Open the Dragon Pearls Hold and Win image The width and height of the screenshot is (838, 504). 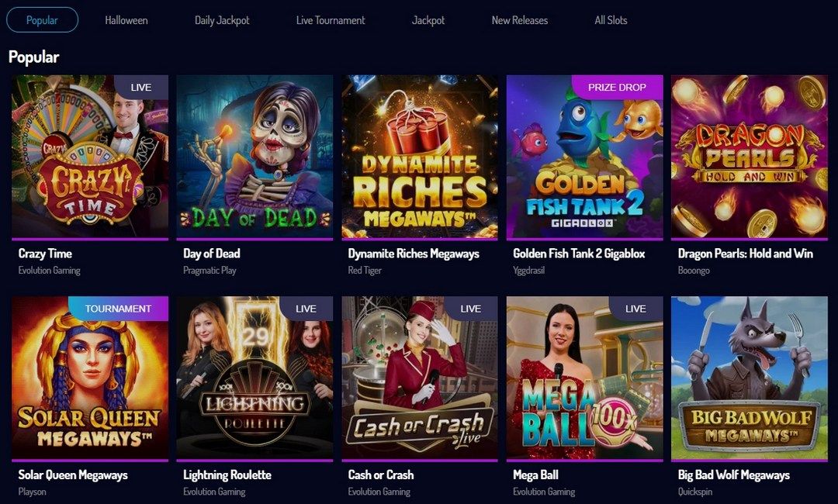pyautogui.click(x=750, y=157)
